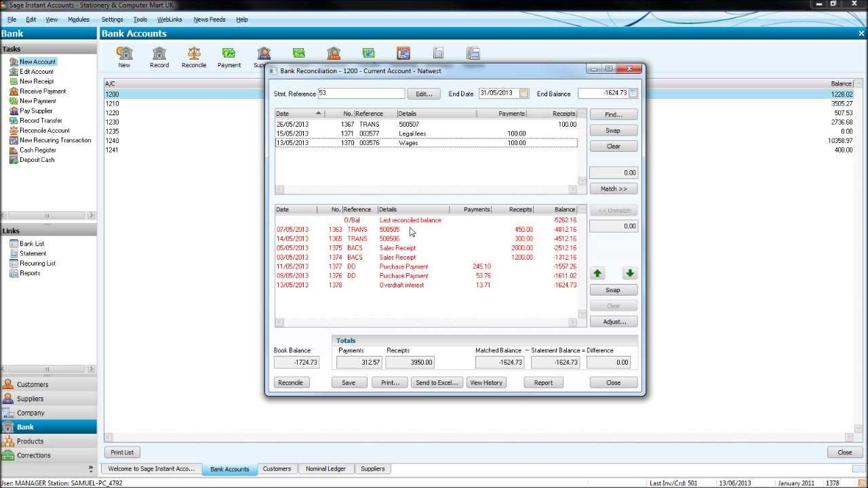Click the Cash Register task icon
The width and height of the screenshot is (868, 488).
(14, 150)
